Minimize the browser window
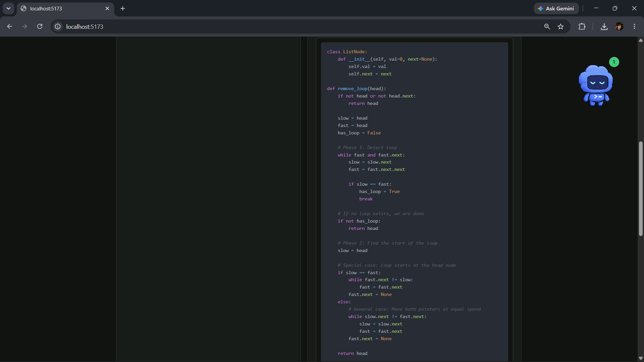644x362 pixels. tap(596, 8)
